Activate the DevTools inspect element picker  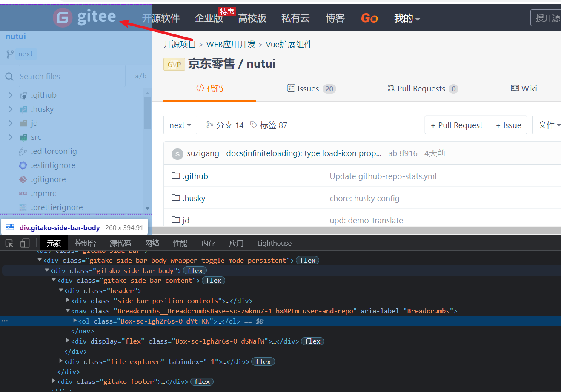9,243
